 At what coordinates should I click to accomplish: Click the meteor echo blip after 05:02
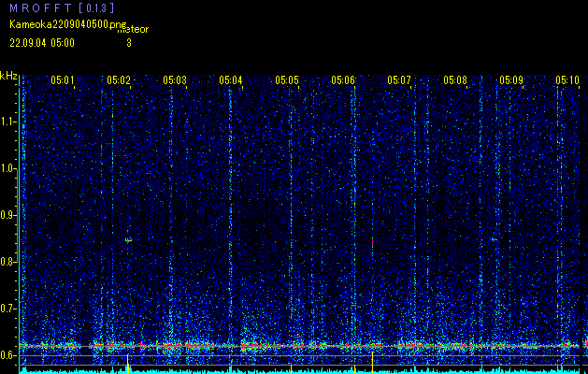pyautogui.click(x=128, y=239)
